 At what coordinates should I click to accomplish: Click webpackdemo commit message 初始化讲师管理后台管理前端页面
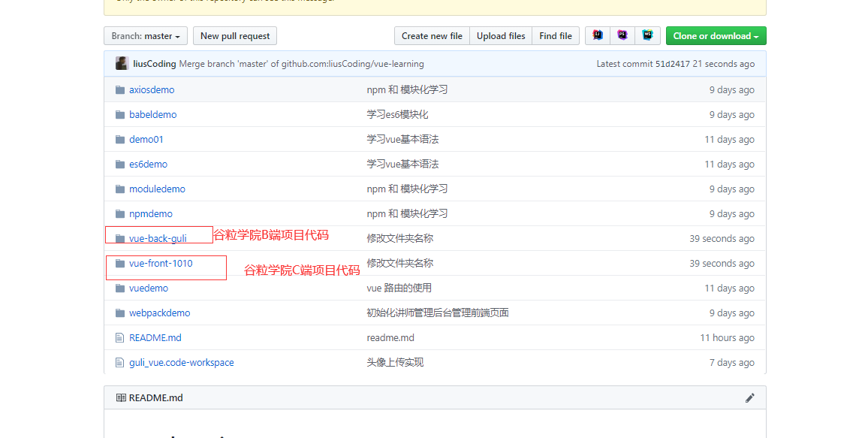click(x=437, y=313)
